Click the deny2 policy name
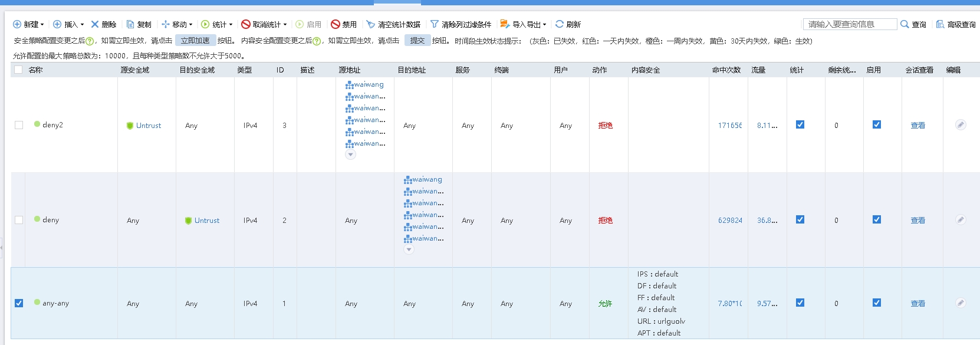 click(52, 125)
